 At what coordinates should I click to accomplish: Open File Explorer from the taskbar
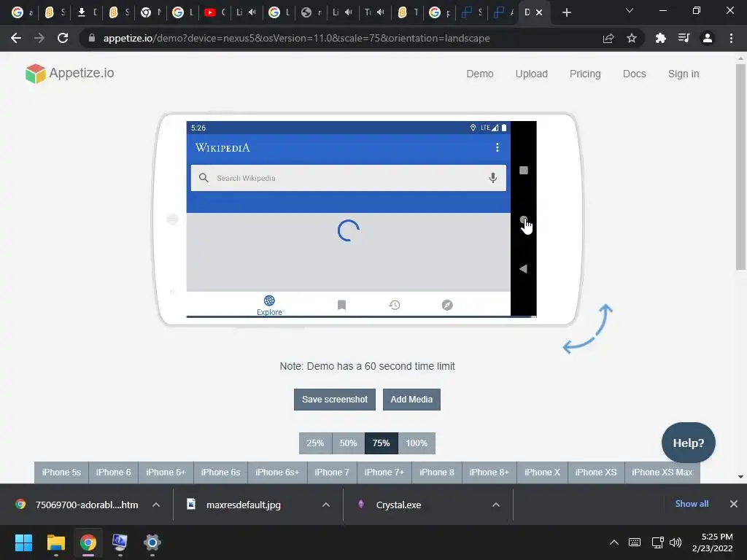55,542
